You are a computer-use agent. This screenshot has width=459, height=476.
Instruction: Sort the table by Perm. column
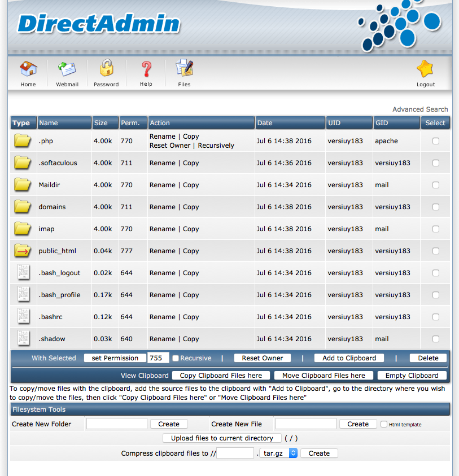point(130,123)
